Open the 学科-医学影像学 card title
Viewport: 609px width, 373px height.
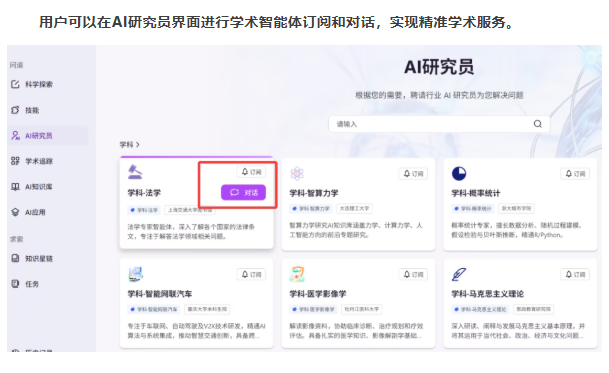tap(318, 294)
